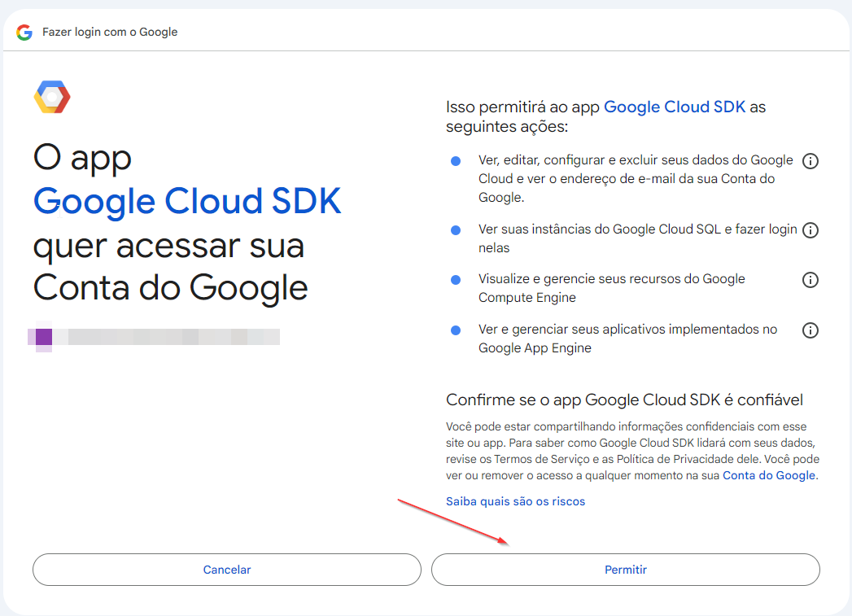Click the Fazer login com o Google text
Image resolution: width=852 pixels, height=616 pixels.
pos(110,32)
